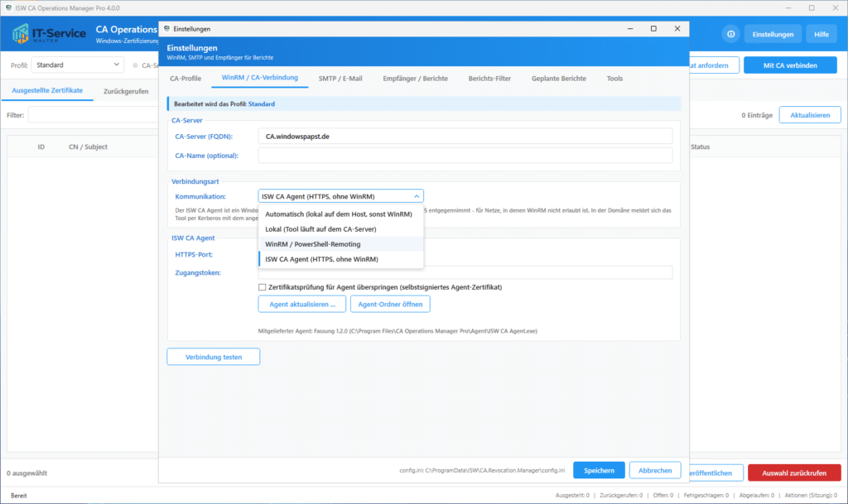Image resolution: width=848 pixels, height=504 pixels.
Task: Click the 0 Einträge count text
Action: (757, 115)
